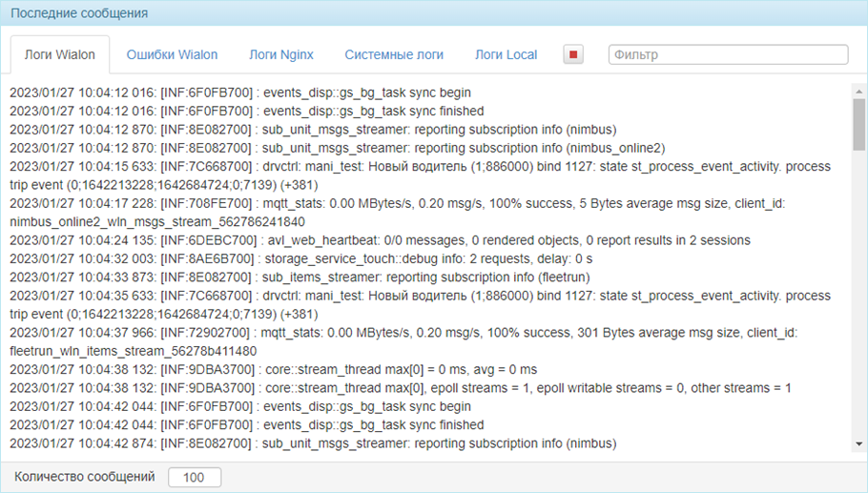Switch to the Логи Nginx tab
This screenshot has height=493, width=868.
click(281, 54)
